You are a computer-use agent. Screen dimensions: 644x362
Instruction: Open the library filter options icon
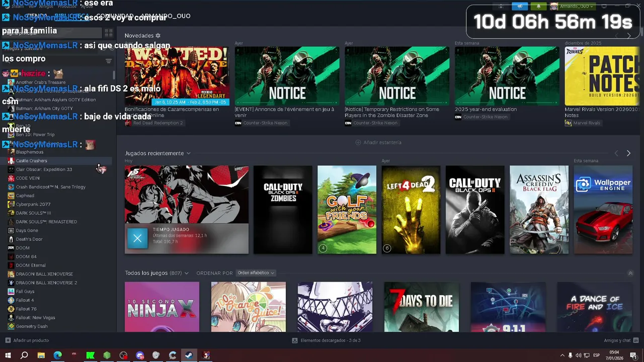(x=108, y=61)
